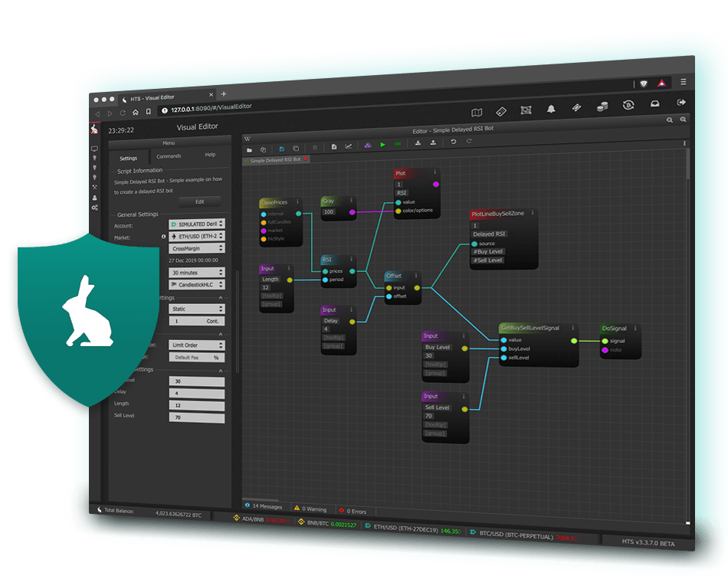Open the monitor icon in left sidebar

point(95,149)
